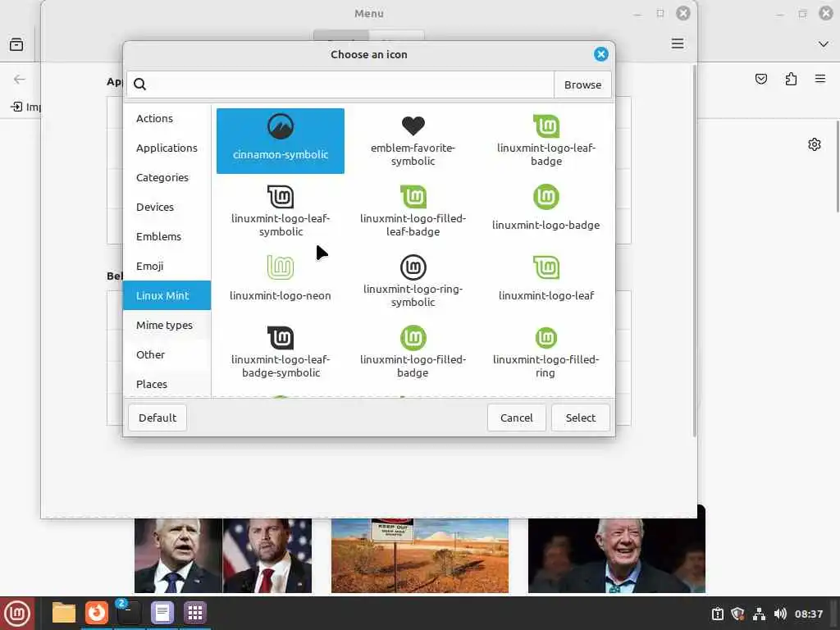This screenshot has height=630, width=840.
Task: Open the volume control in tray
Action: [780, 614]
